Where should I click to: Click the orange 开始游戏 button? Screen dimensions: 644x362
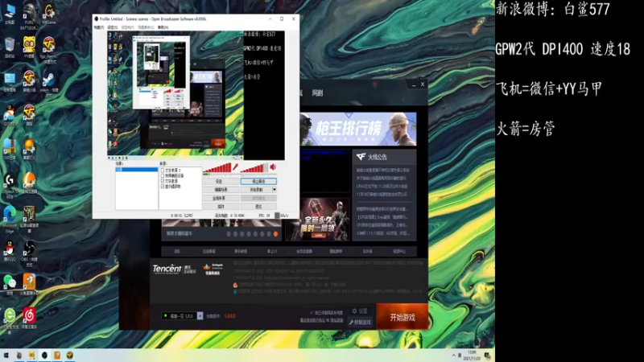click(x=402, y=317)
